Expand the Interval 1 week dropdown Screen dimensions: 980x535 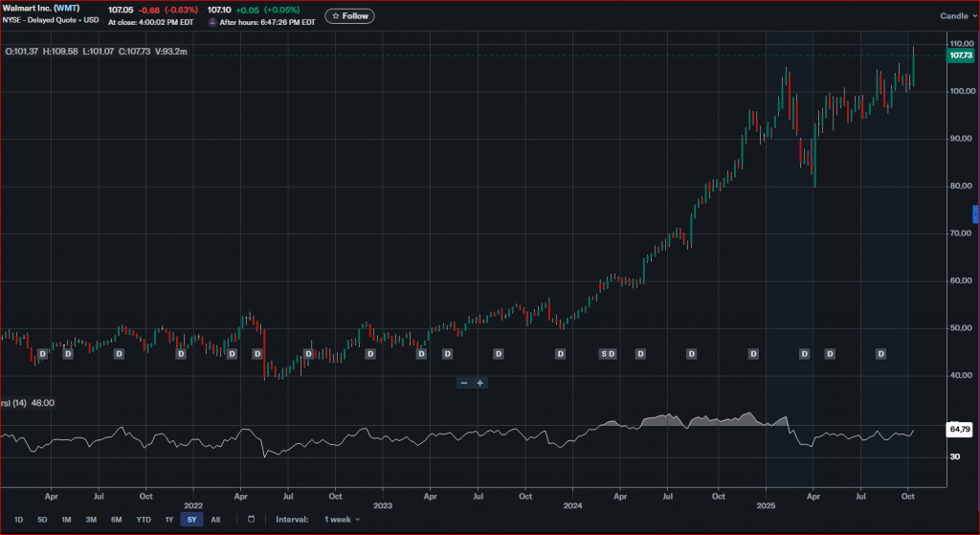pos(343,519)
